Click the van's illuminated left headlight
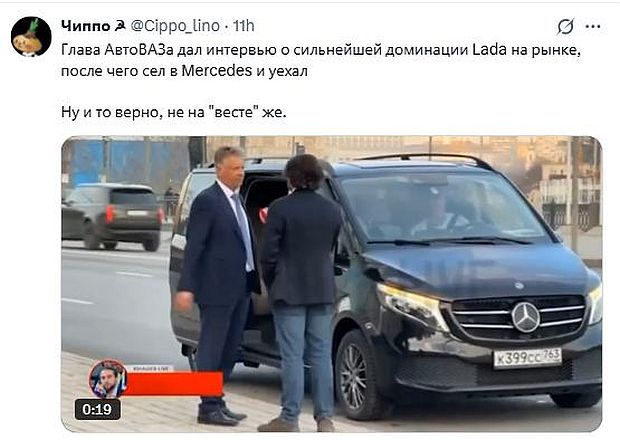Screen dimensions: 620x440 tap(410, 304)
